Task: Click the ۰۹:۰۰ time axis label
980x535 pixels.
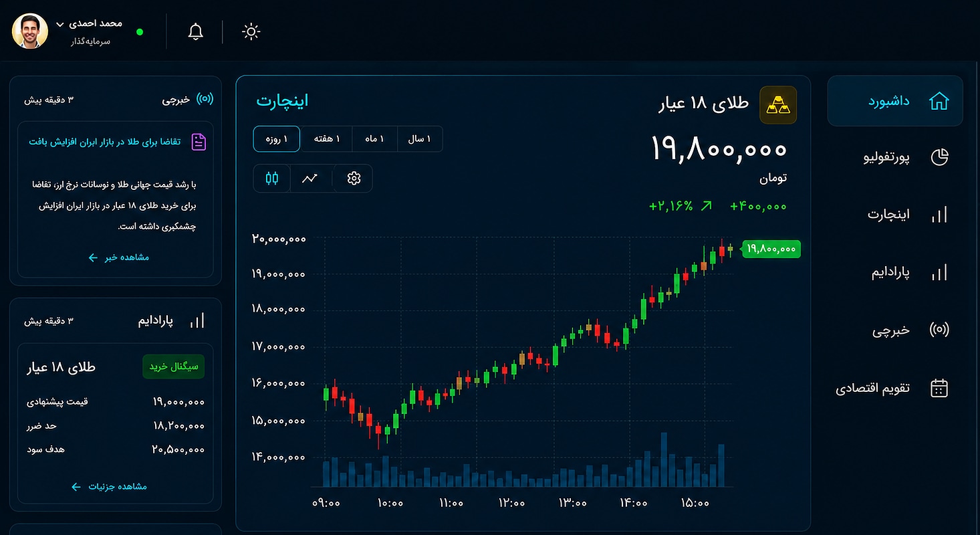Action: point(326,503)
